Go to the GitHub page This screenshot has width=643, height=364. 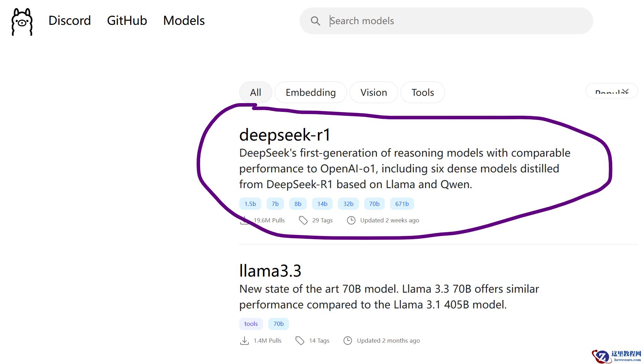pyautogui.click(x=127, y=21)
